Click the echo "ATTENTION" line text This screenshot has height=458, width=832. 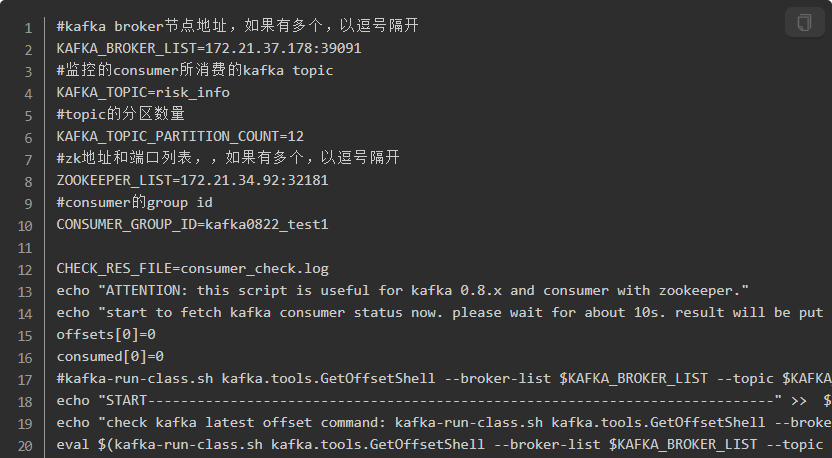pos(403,291)
